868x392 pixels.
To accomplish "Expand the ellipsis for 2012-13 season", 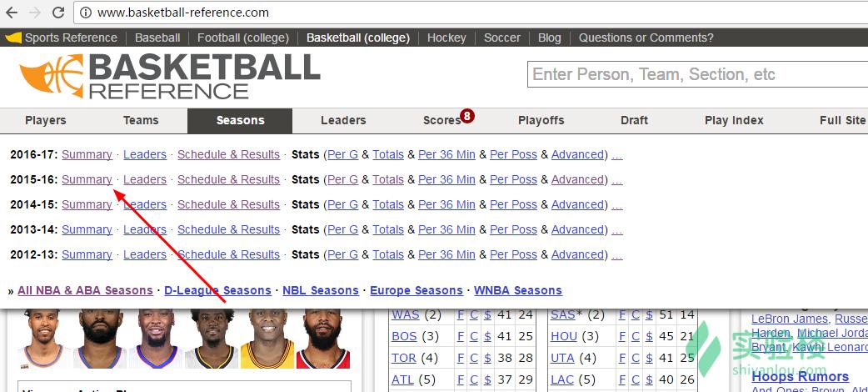I will [617, 254].
